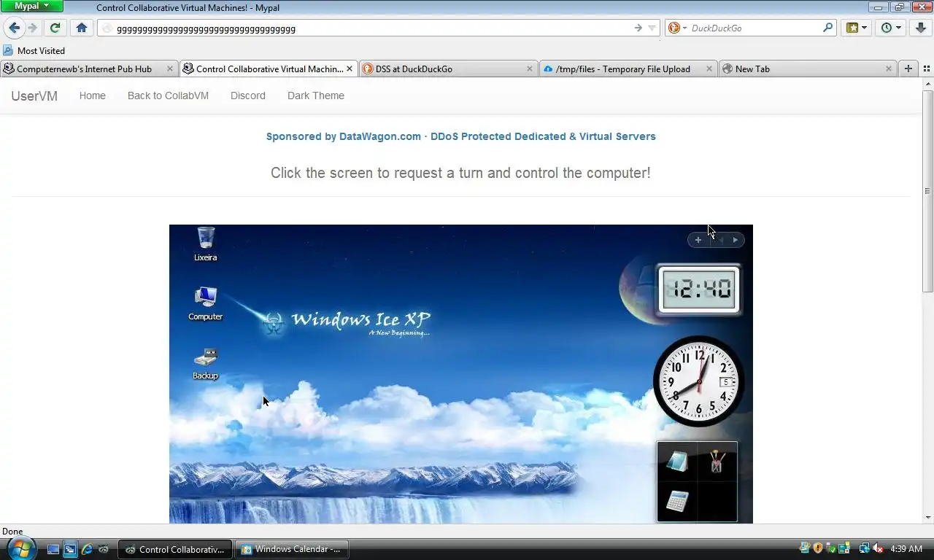Click the digital clock gadget showing 12:40
Screen dimensions: 934x560
tap(699, 289)
